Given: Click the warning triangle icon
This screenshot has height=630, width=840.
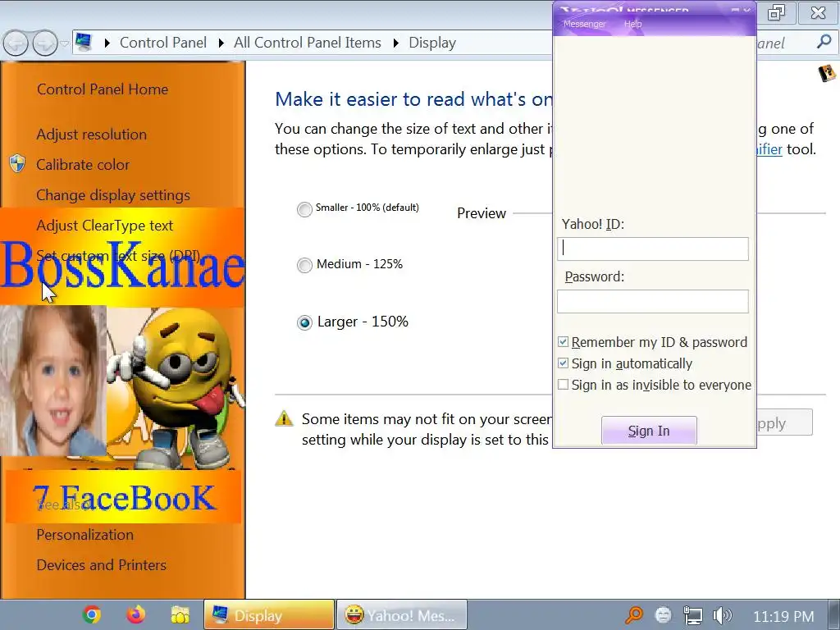Looking at the screenshot, I should click(x=284, y=418).
